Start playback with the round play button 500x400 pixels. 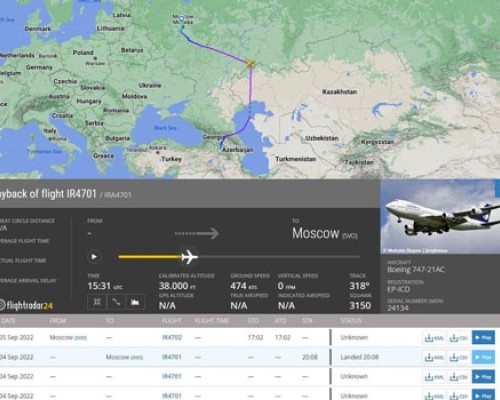click(x=94, y=257)
